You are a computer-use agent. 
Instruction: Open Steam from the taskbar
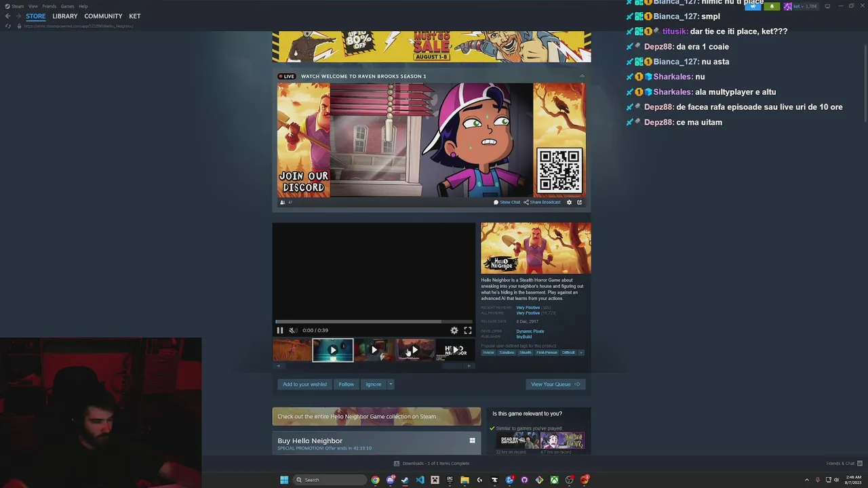point(405,480)
